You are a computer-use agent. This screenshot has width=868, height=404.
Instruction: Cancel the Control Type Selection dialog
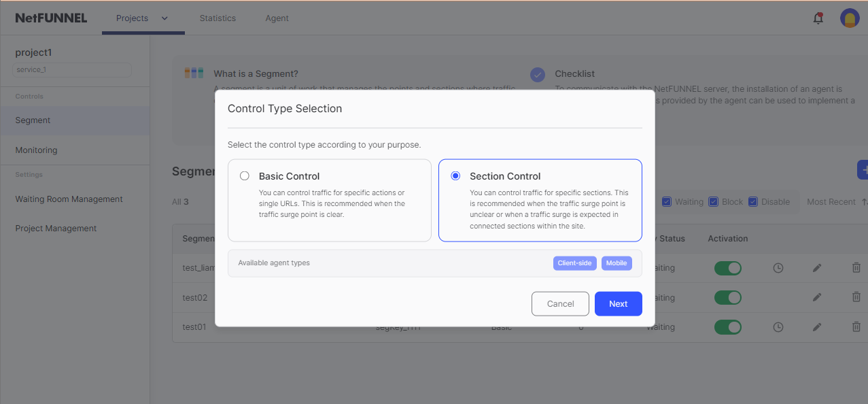pyautogui.click(x=560, y=303)
